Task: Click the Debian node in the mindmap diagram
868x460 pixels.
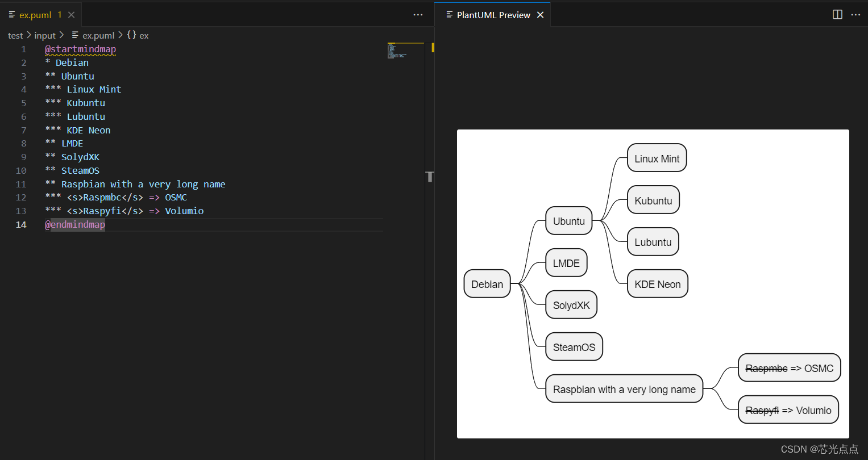Action: click(487, 283)
